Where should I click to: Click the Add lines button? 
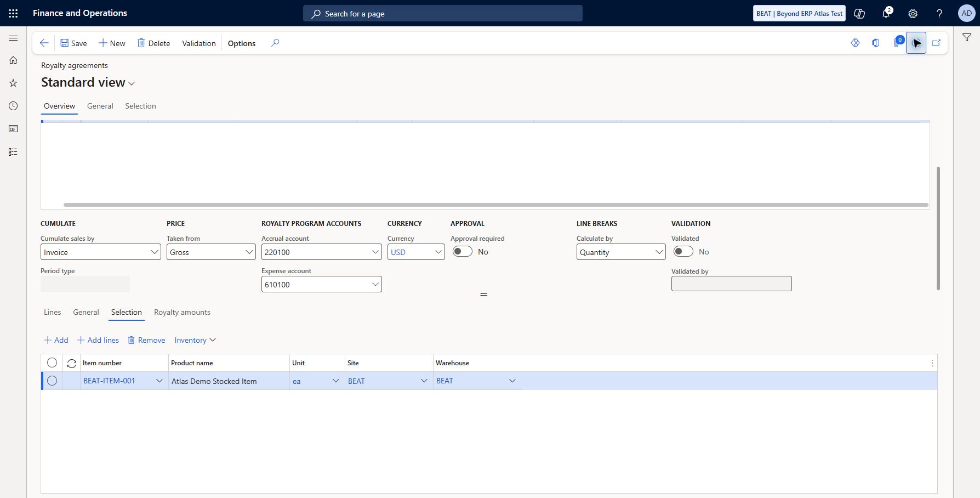[98, 340]
